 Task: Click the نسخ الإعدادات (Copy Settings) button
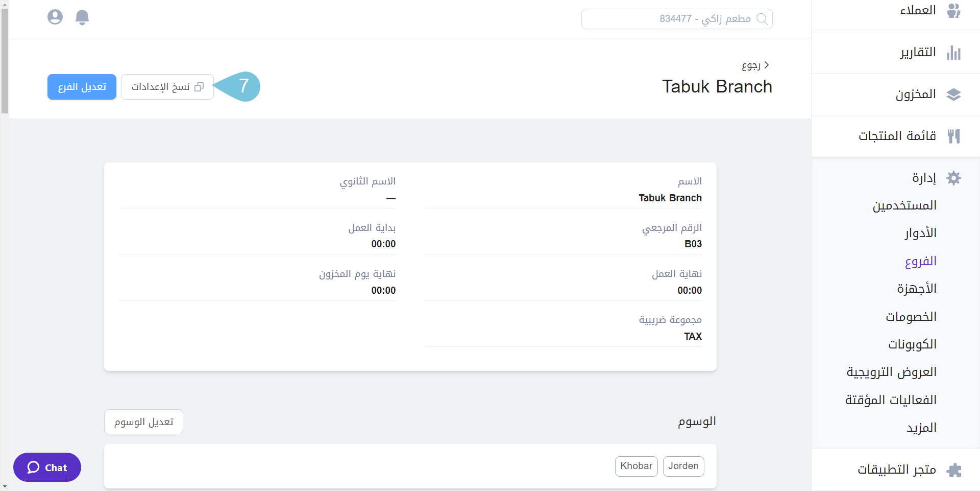167,87
